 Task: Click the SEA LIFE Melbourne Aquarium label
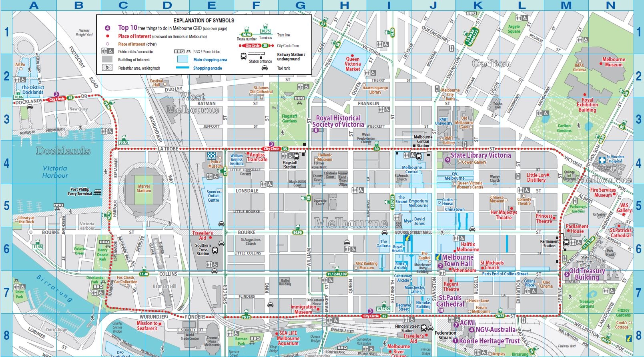[288, 338]
